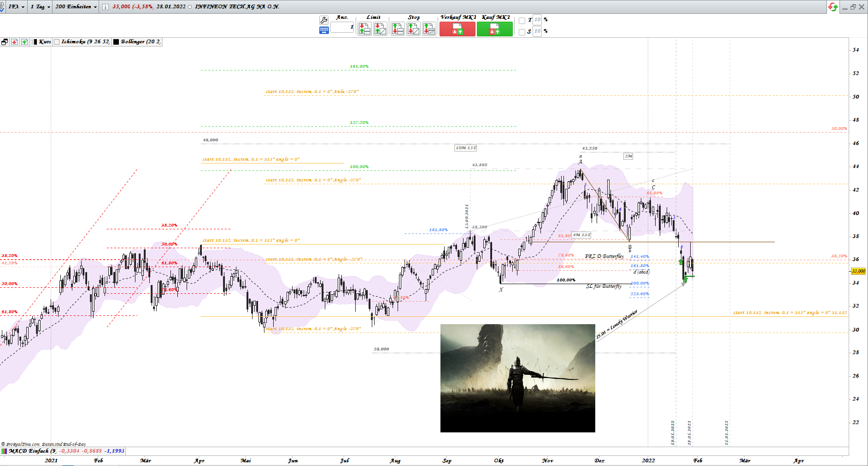868x466 pixels.
Task: Open the chart settings wrench tool
Action: pos(324,20)
